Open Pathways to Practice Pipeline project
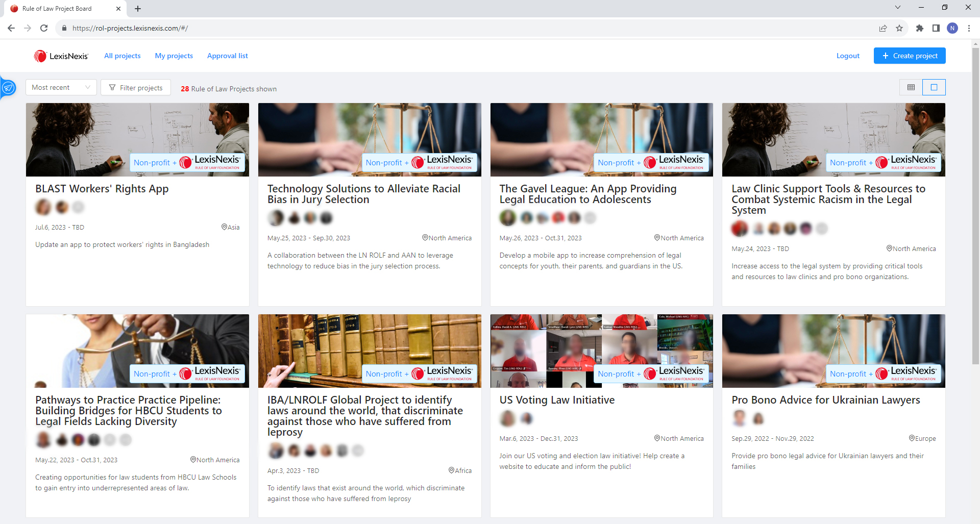Image resolution: width=980 pixels, height=524 pixels. pyautogui.click(x=129, y=411)
